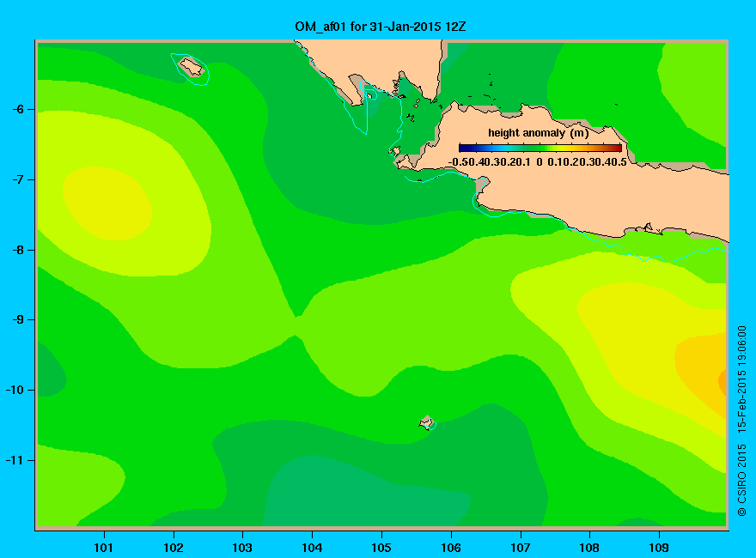The width and height of the screenshot is (756, 558).
Task: Click longitude axis label 107
Action: (521, 548)
